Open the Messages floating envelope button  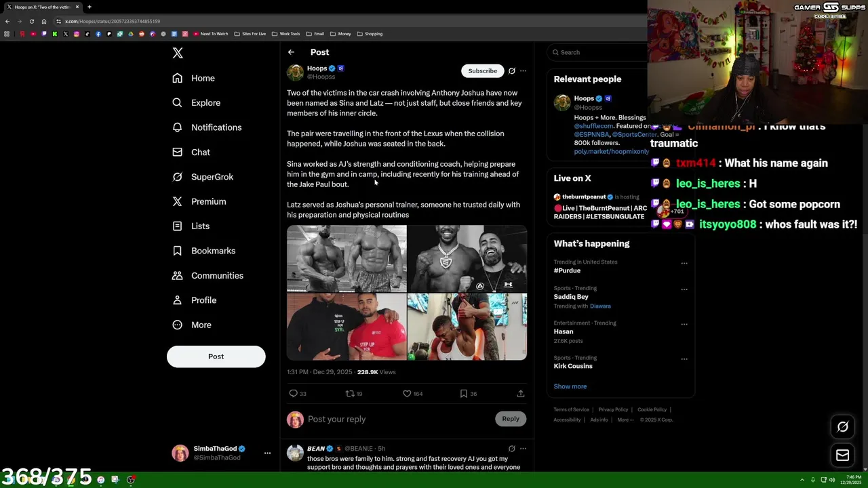[842, 455]
